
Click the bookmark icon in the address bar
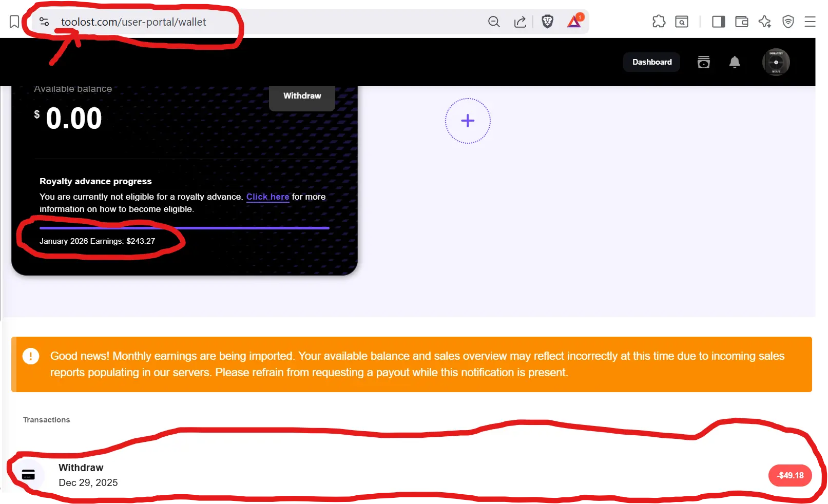(14, 22)
